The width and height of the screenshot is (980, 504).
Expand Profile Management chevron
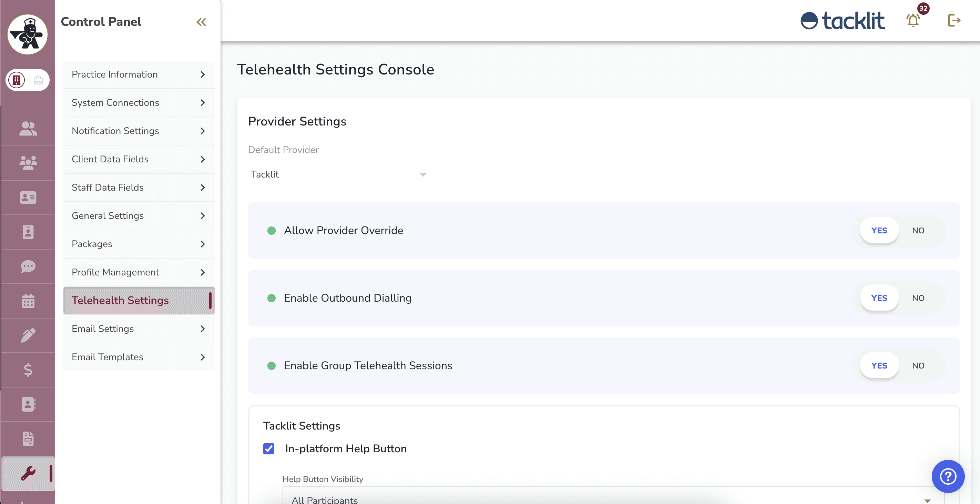(202, 272)
